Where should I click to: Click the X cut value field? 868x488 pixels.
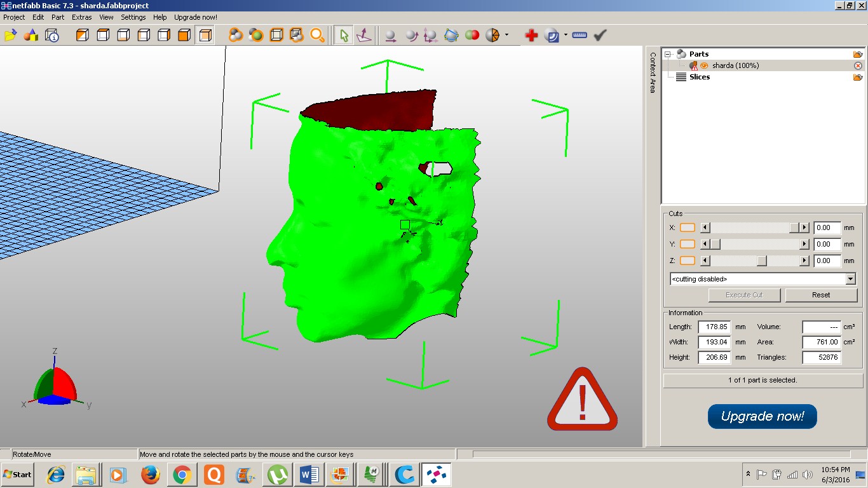click(827, 227)
